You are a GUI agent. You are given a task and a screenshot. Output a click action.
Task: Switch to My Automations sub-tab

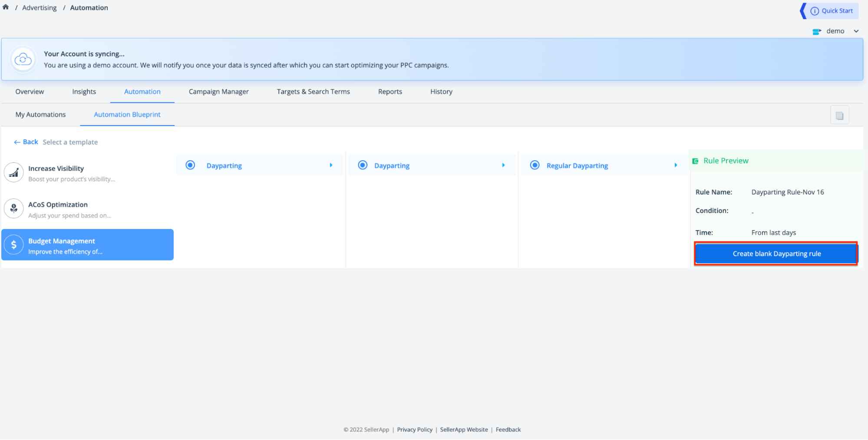40,115
